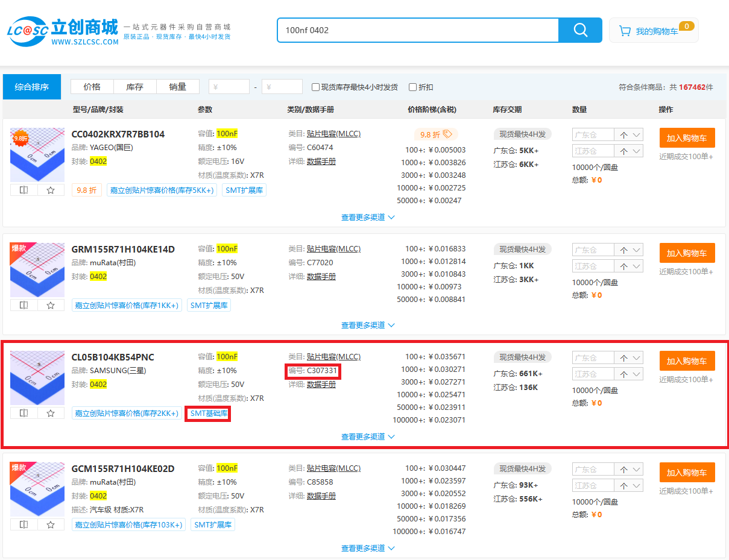This screenshot has height=560, width=729.
Task: Open 数据手册 link for C307331
Action: click(x=321, y=385)
